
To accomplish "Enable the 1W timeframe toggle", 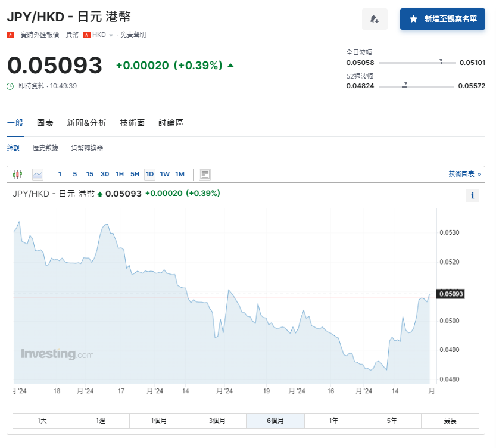I will (x=165, y=174).
